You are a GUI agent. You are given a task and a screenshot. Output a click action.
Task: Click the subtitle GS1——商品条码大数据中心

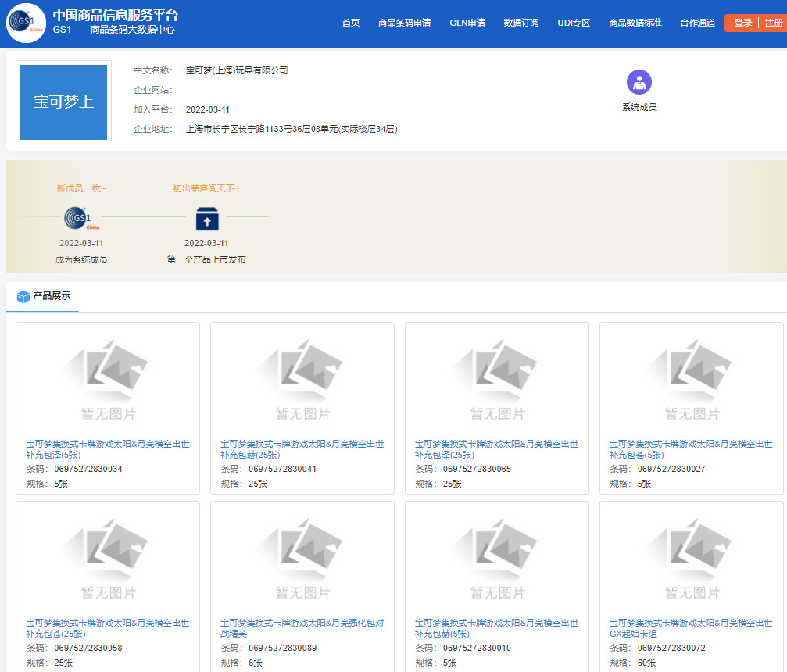click(x=114, y=30)
